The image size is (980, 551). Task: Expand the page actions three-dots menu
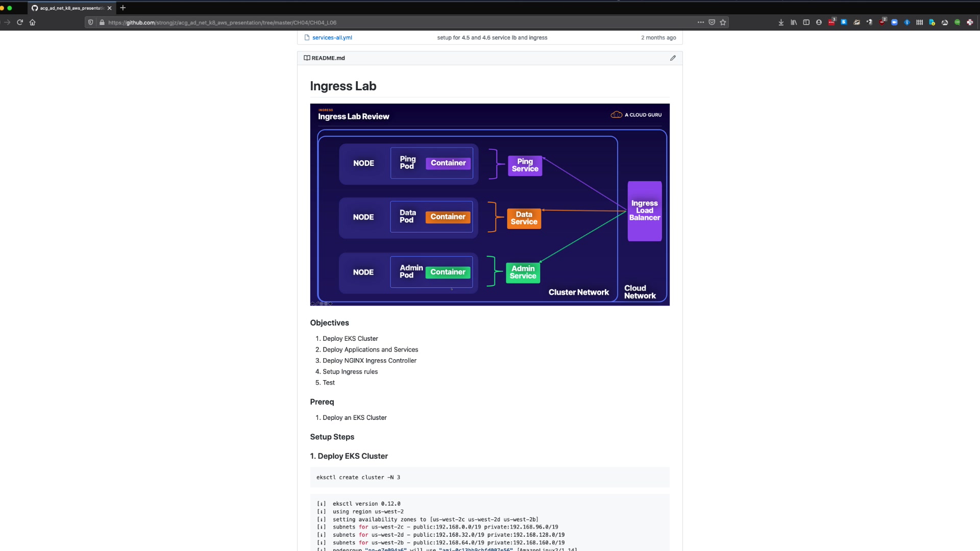[x=700, y=22]
